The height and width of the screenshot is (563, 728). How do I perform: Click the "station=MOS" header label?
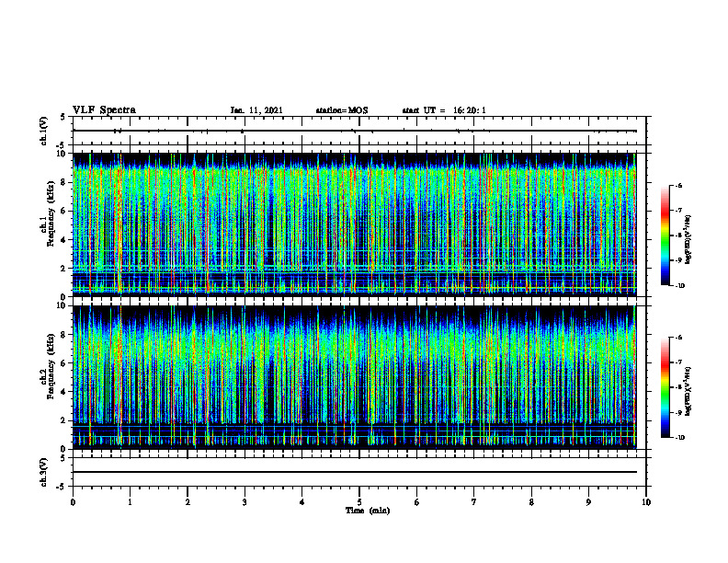[342, 110]
